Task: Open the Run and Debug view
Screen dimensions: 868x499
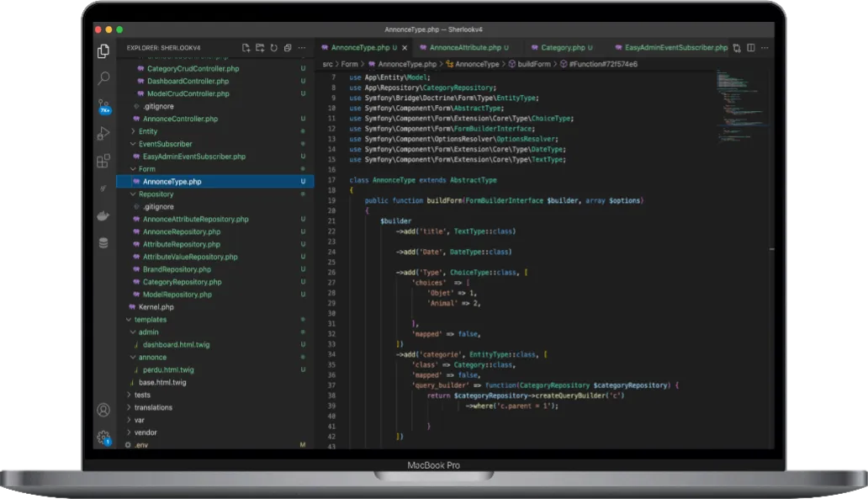Action: 103,133
